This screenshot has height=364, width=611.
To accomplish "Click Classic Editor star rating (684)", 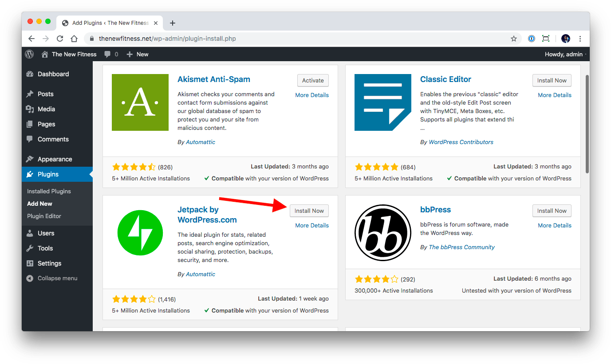I will point(377,167).
